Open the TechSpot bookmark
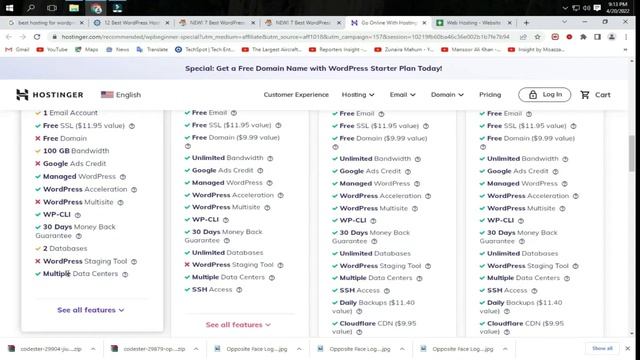The height and width of the screenshot is (360, 640). coord(204,50)
